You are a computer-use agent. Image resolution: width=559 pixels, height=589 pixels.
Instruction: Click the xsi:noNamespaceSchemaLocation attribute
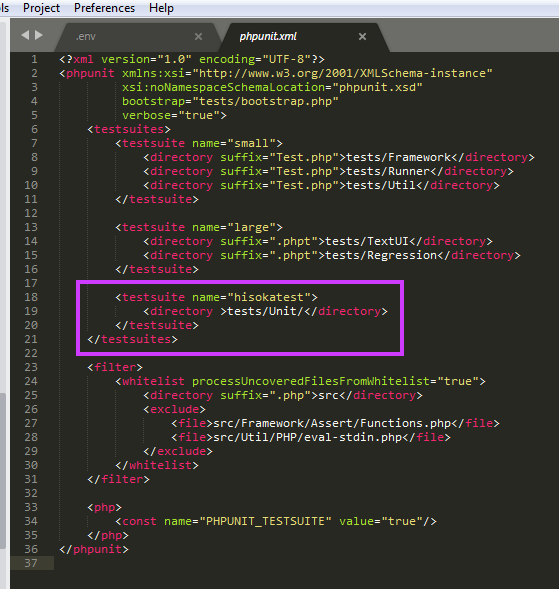coord(272,87)
